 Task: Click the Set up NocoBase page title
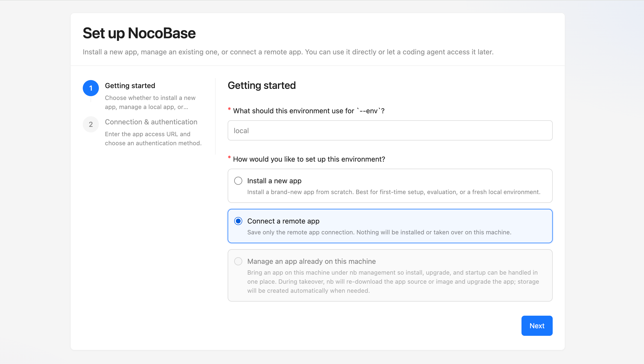(x=139, y=33)
